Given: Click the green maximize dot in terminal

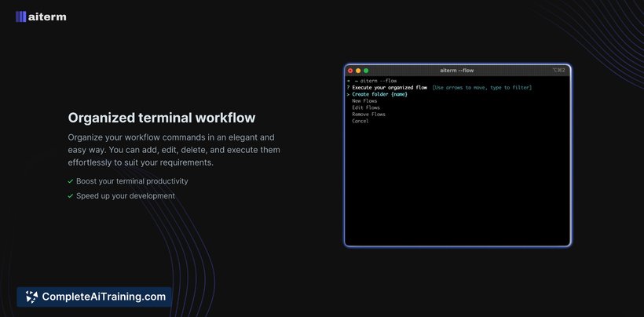Looking at the screenshot, I should [x=366, y=71].
